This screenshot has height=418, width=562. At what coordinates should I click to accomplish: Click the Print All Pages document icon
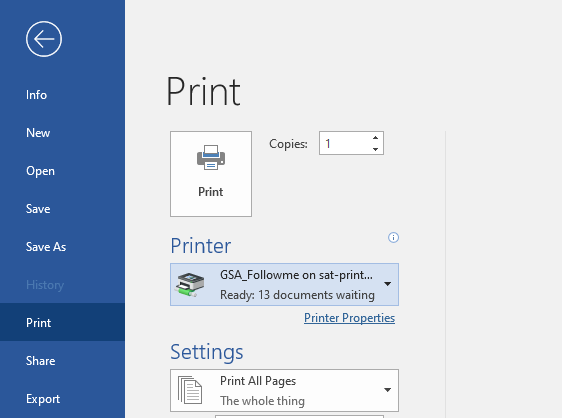point(190,390)
